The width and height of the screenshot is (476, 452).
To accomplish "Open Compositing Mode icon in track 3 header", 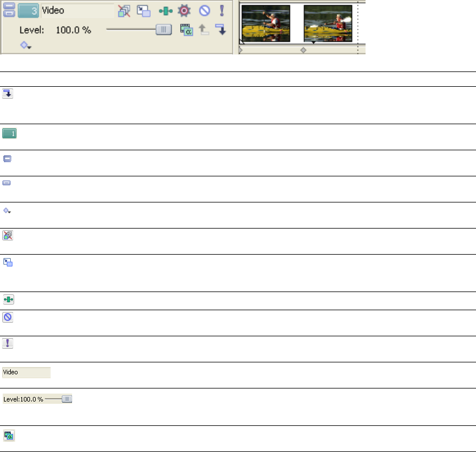I will 186,29.
